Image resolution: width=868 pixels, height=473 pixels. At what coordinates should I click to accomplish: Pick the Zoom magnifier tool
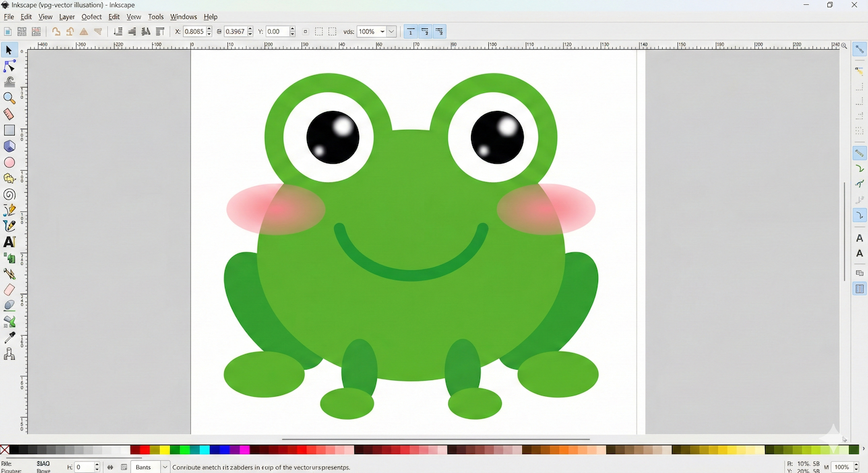pyautogui.click(x=9, y=98)
